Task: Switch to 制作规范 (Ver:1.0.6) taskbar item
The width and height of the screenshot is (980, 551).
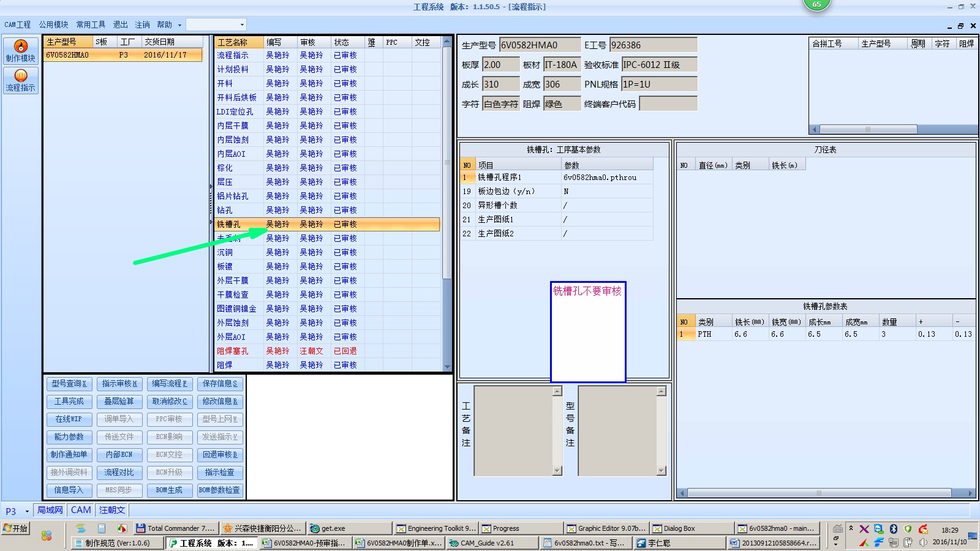Action: click(118, 543)
